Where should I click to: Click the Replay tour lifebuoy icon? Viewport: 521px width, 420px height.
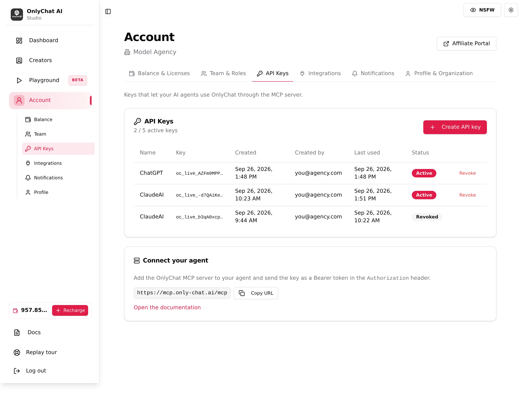point(17,353)
